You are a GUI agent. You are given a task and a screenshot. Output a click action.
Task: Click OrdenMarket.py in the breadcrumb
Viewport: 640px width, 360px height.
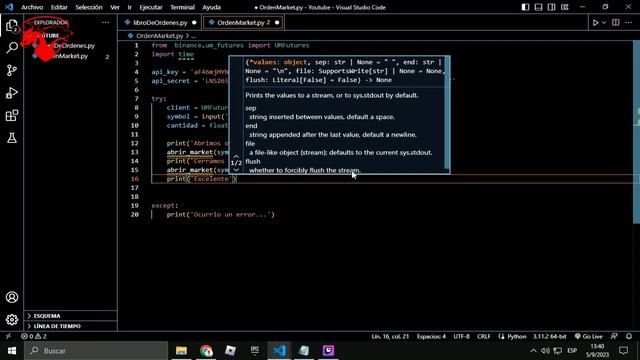coord(160,36)
